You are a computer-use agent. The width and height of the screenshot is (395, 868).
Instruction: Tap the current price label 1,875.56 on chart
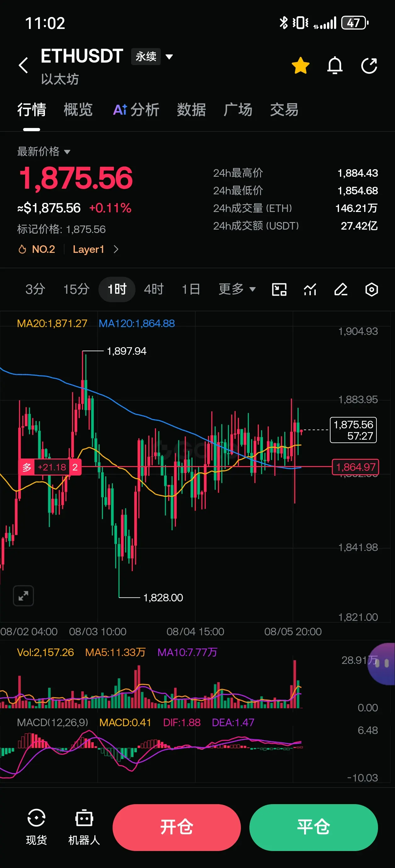[x=353, y=430]
